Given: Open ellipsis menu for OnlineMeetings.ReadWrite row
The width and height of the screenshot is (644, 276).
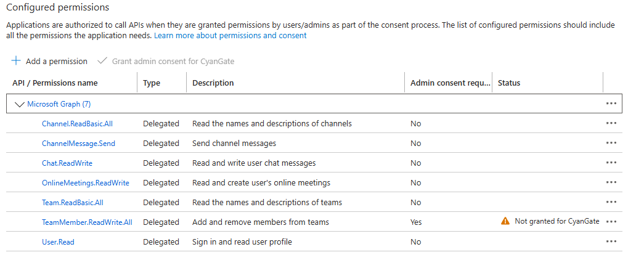Looking at the screenshot, I should coord(611,182).
